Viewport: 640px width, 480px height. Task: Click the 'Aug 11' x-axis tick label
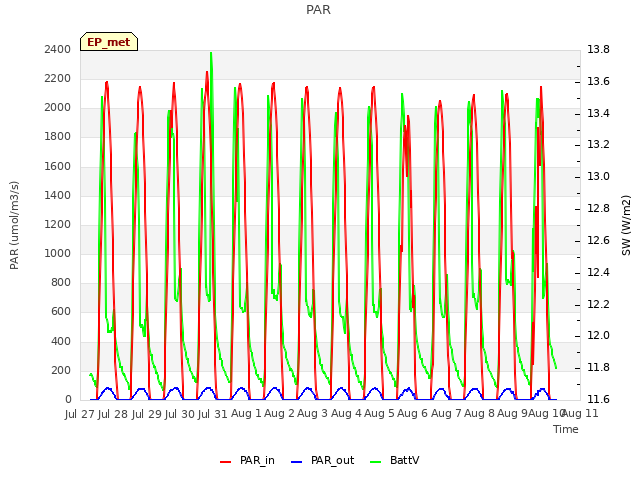(x=580, y=413)
